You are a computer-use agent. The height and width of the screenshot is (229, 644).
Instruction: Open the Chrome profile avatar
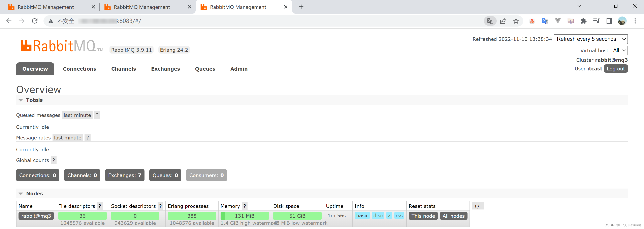[622, 21]
